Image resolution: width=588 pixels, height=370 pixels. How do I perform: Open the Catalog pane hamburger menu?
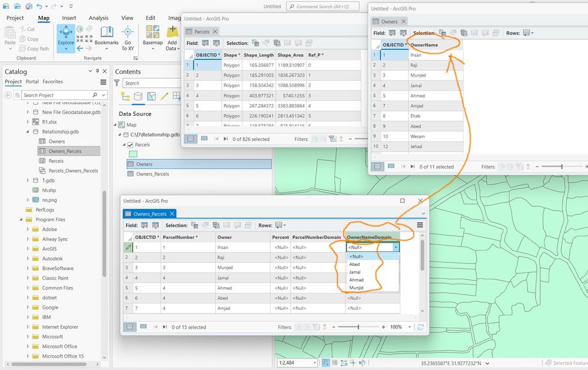(104, 82)
